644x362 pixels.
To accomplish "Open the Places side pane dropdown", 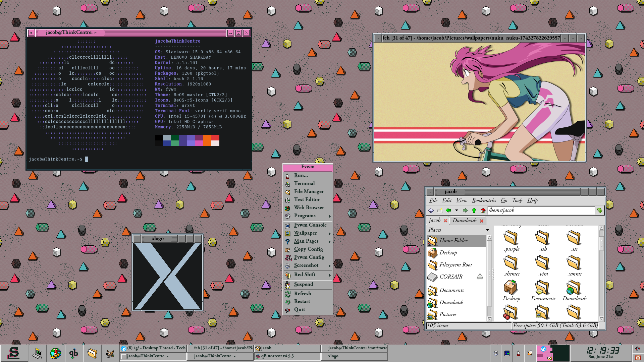I will [x=487, y=230].
